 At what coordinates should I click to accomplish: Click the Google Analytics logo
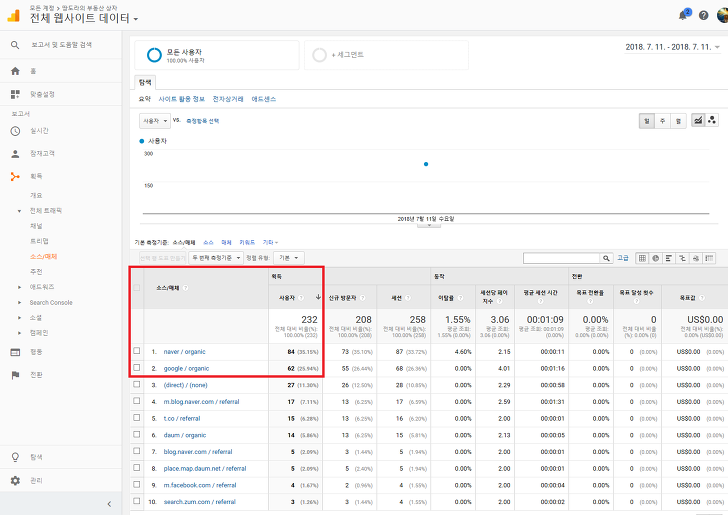(13, 15)
